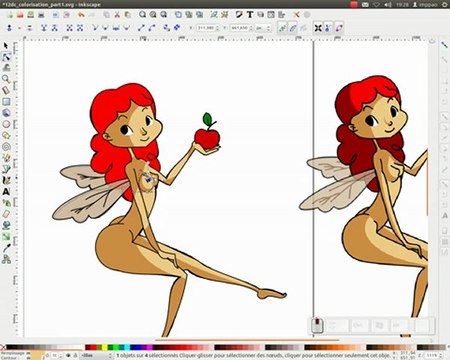Toggle show clipping path editing
450x360 pixels.
coord(282,28)
